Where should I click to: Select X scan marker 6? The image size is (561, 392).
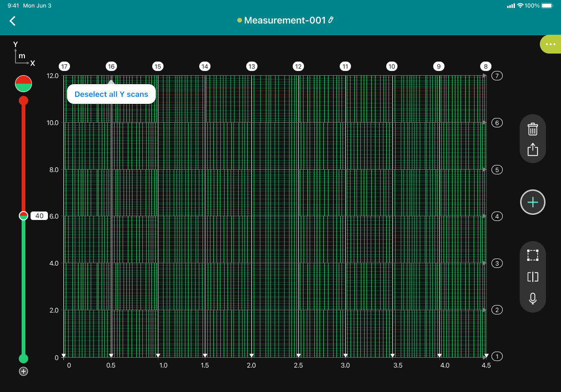[x=497, y=123]
